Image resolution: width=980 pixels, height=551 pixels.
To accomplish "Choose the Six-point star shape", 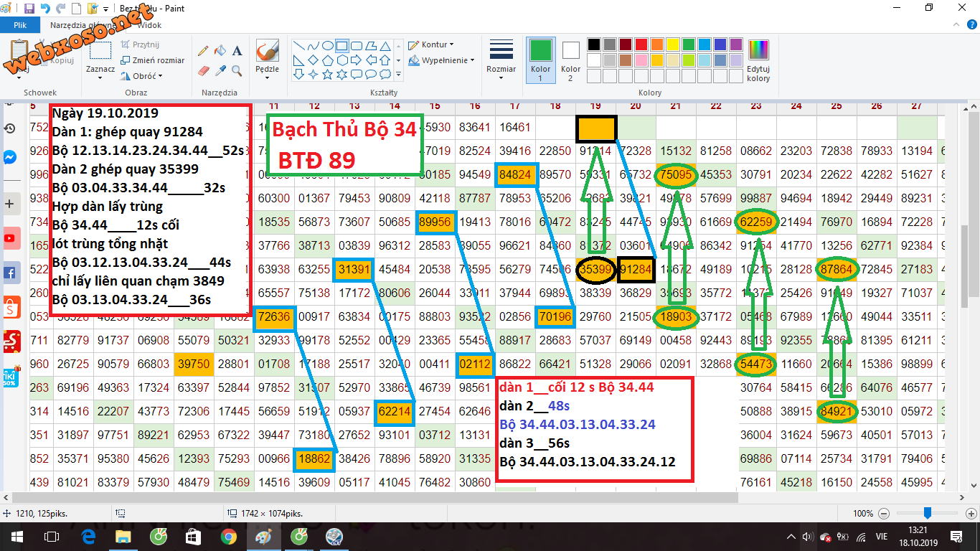I will [342, 74].
